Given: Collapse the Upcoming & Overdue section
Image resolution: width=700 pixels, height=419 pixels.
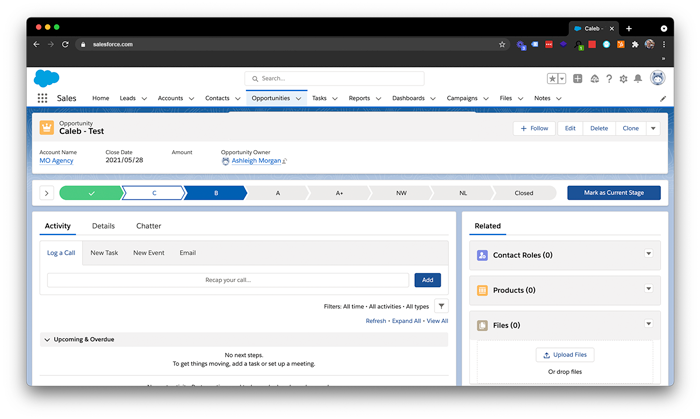Looking at the screenshot, I should pyautogui.click(x=47, y=340).
